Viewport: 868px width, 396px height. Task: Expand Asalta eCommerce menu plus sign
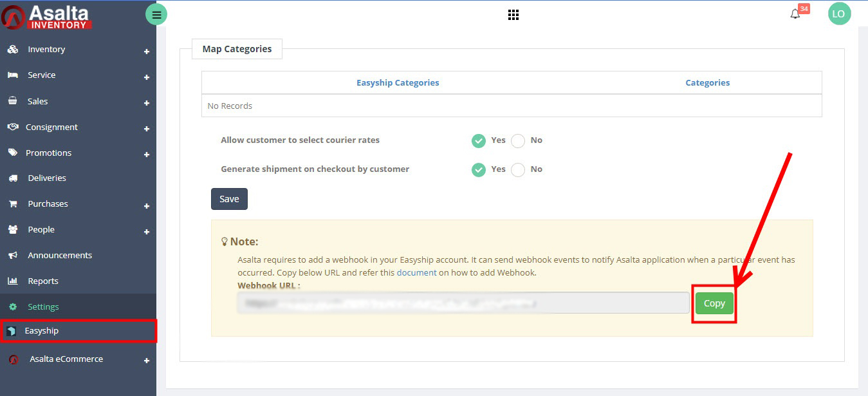[147, 361]
